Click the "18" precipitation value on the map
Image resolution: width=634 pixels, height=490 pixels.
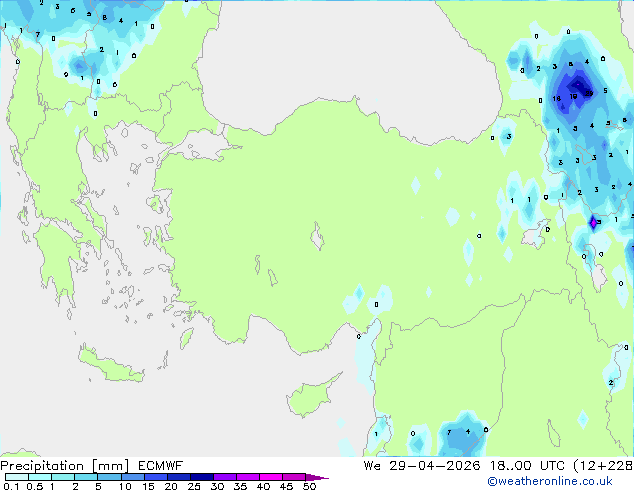556,98
